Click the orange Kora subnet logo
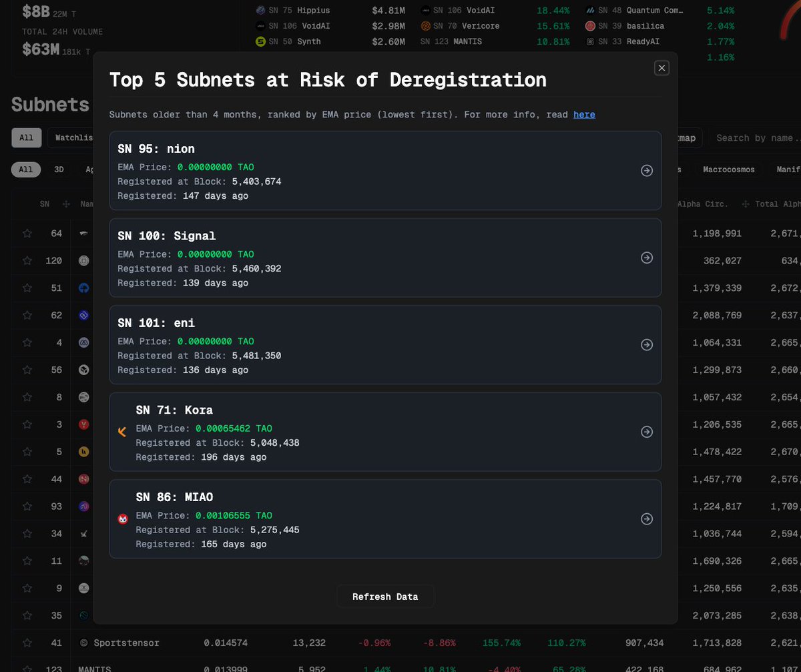 (x=122, y=432)
